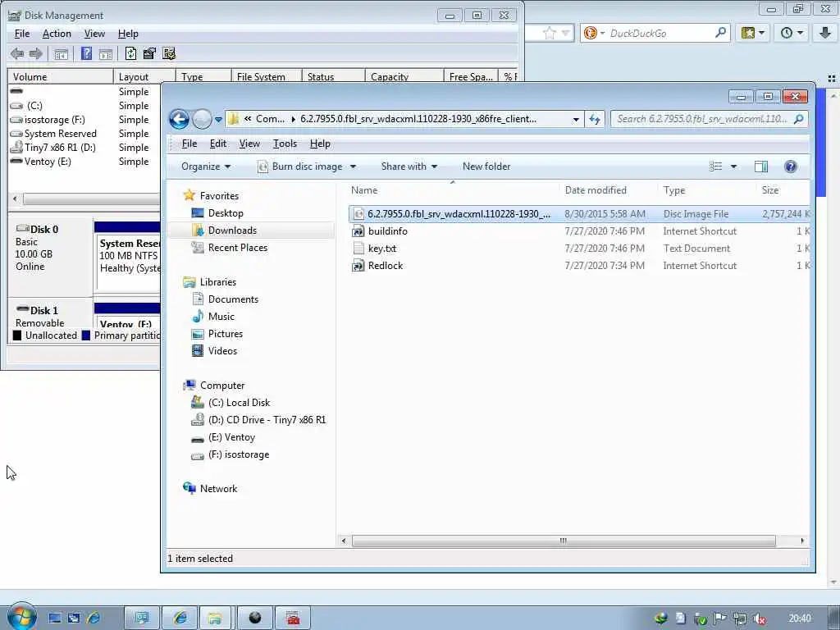
Task: Select (C:) Local Disk in navigation pane
Action: pos(239,402)
